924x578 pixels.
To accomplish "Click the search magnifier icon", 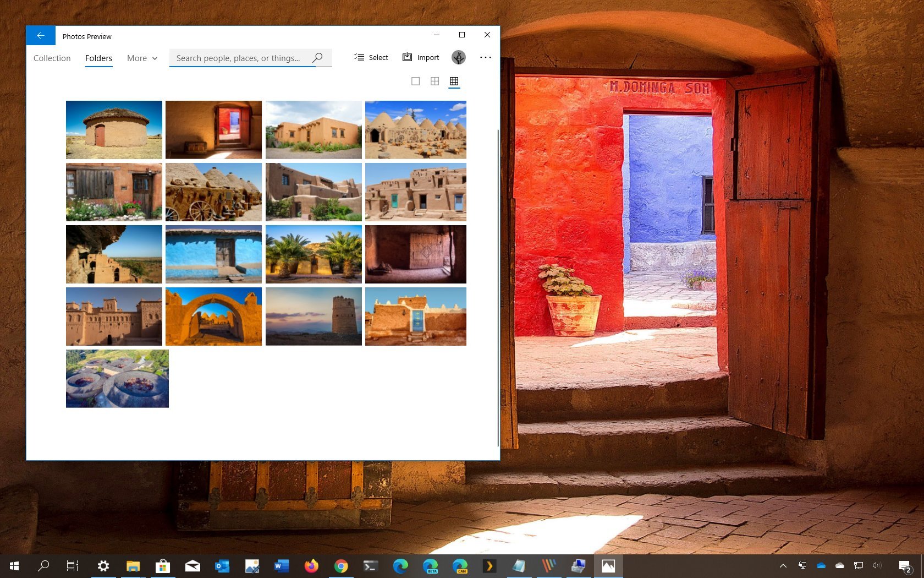I will [x=317, y=58].
